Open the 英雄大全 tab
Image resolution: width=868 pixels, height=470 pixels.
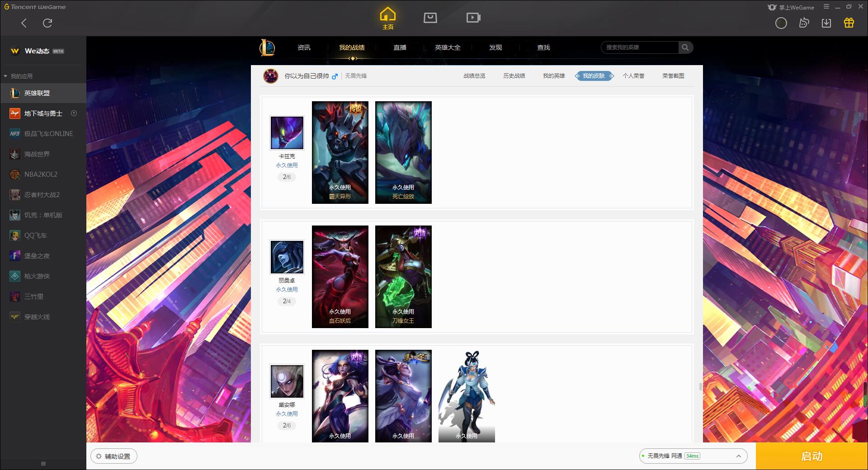[448, 47]
